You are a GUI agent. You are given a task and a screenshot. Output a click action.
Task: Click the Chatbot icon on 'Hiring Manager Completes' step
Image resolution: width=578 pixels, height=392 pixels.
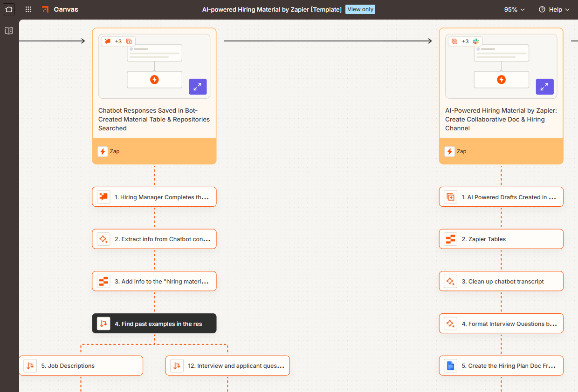tap(103, 196)
